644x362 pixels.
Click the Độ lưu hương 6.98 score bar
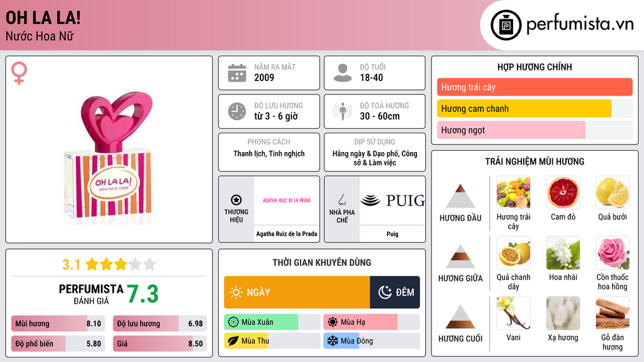tap(160, 324)
